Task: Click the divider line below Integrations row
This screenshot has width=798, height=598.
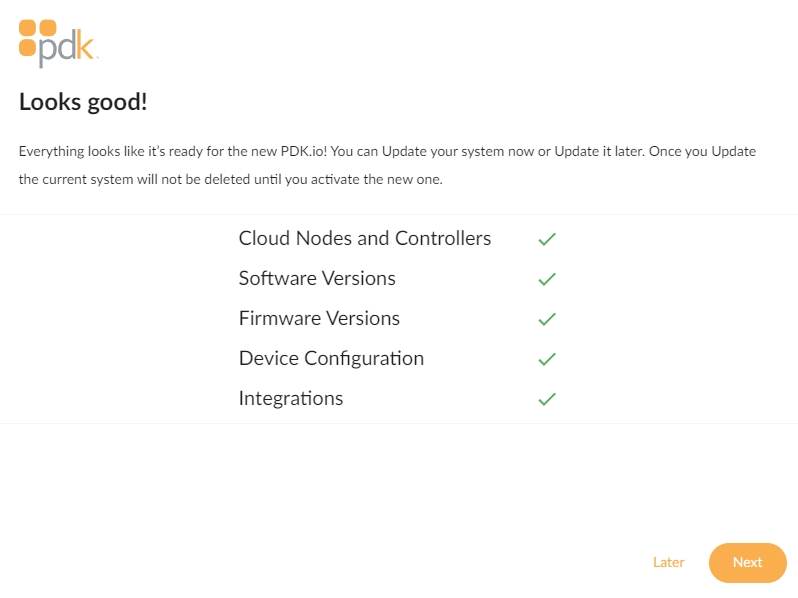Action: pos(399,423)
